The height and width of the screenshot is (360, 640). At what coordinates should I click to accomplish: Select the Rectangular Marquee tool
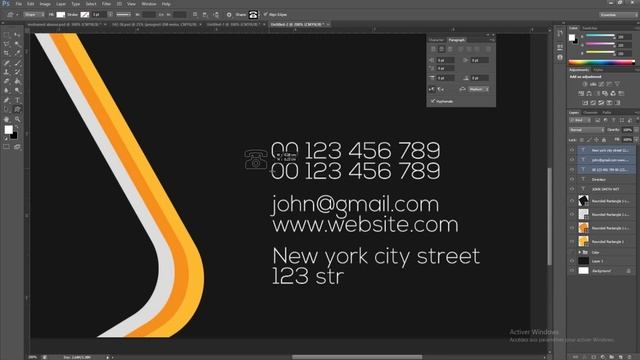(7, 35)
